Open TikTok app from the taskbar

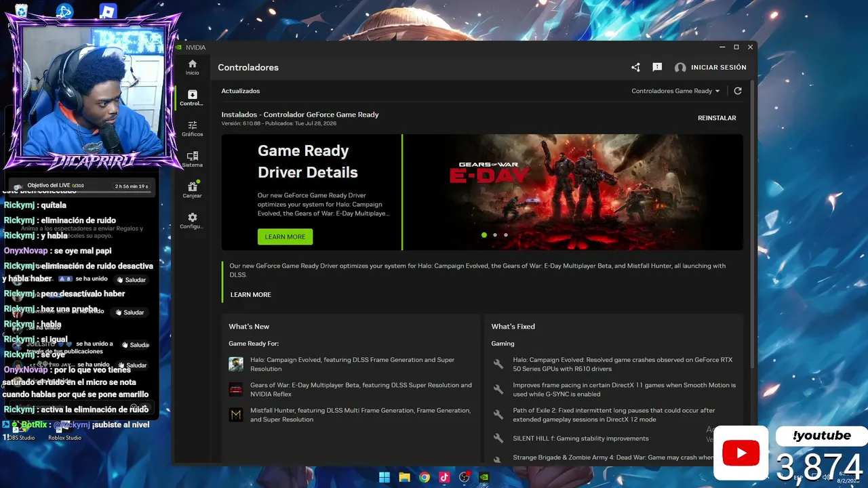pyautogui.click(x=444, y=477)
